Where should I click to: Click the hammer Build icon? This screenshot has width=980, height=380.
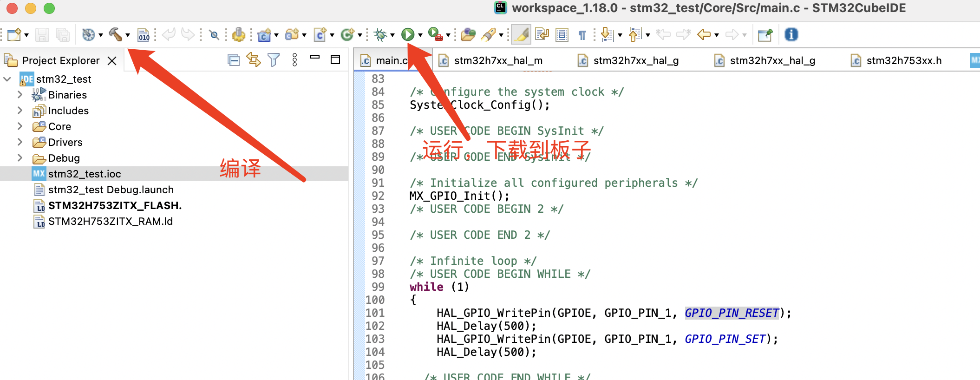coord(115,34)
